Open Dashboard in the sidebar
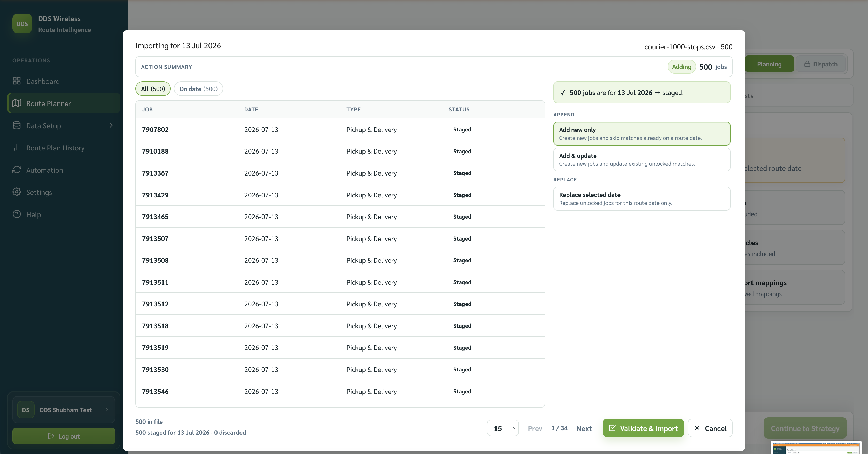868x454 pixels. tap(64, 81)
